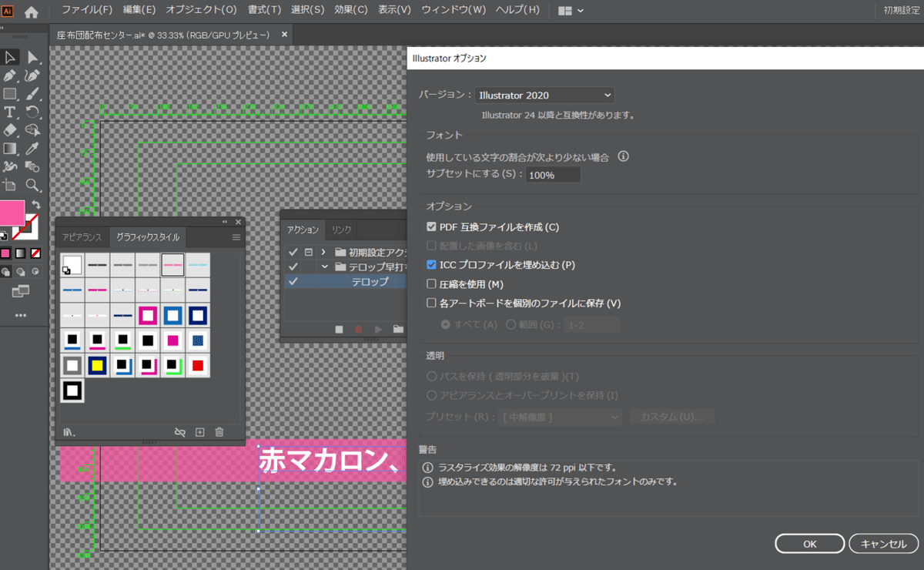This screenshot has height=570, width=924.
Task: Toggle checkmark for テロップ早打 set
Action: (x=292, y=267)
